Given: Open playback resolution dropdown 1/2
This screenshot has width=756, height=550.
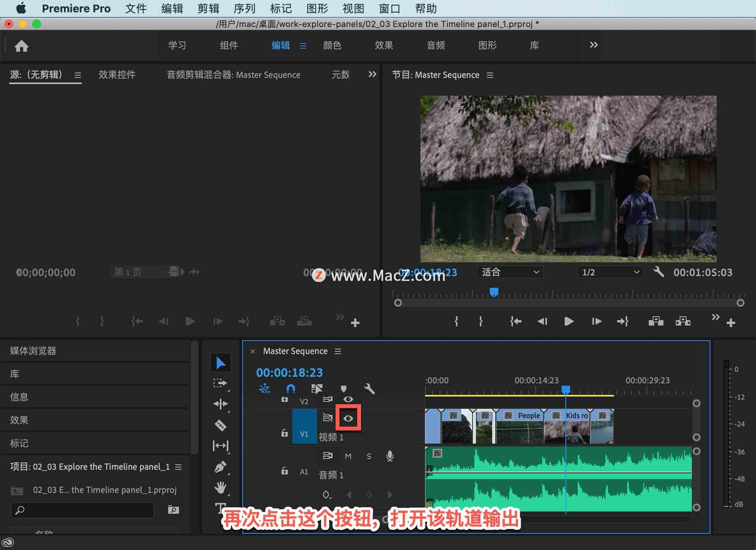Looking at the screenshot, I should tap(610, 272).
